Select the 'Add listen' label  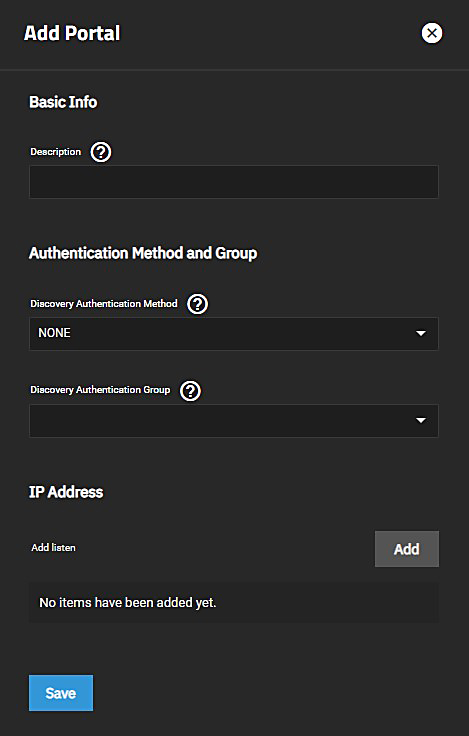(54, 548)
